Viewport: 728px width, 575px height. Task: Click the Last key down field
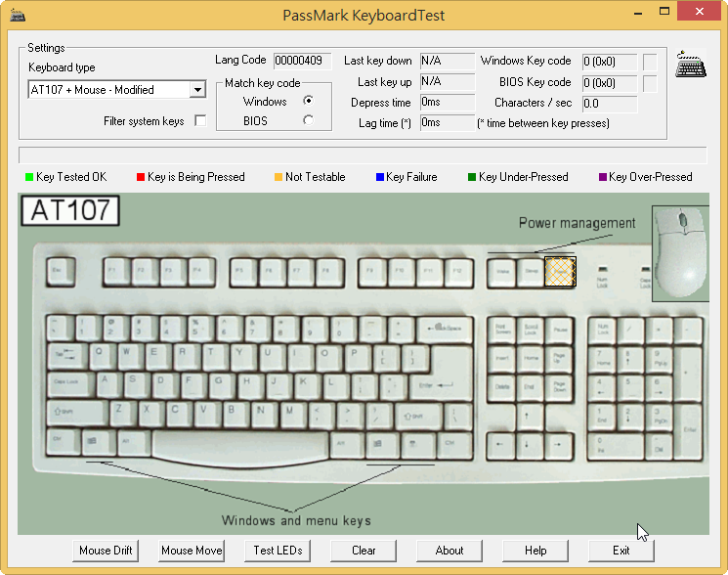448,61
